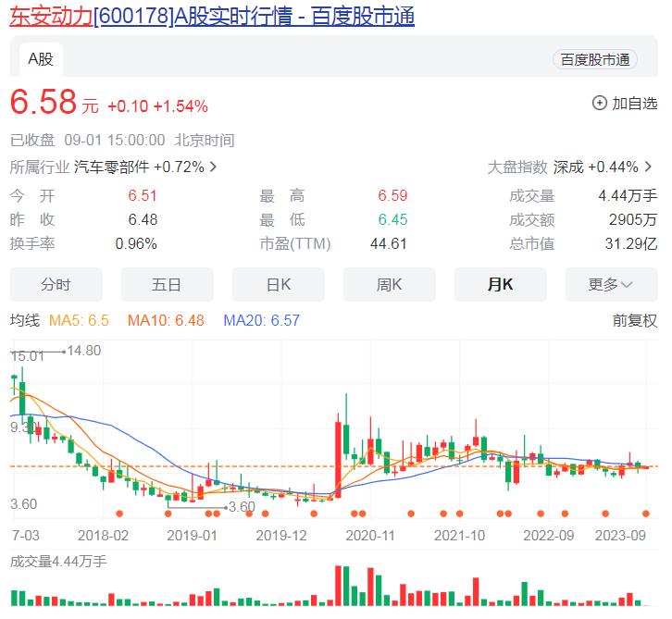Click the 昨收 value 6.48
The width and height of the screenshot is (672, 619).
coord(143,220)
